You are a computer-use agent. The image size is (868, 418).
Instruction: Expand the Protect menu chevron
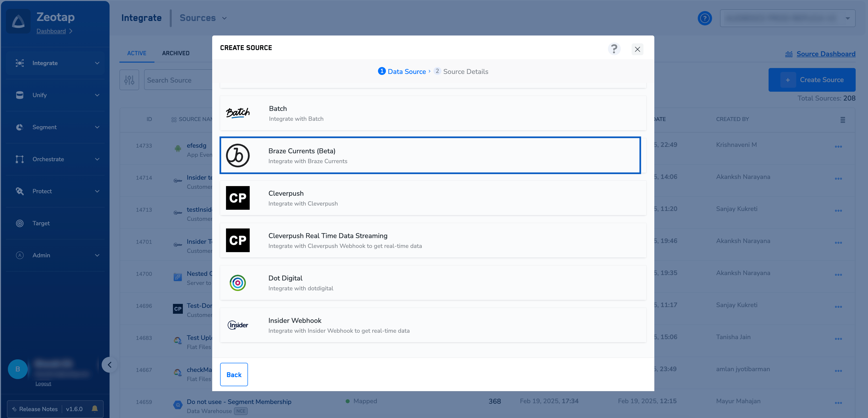[97, 191]
